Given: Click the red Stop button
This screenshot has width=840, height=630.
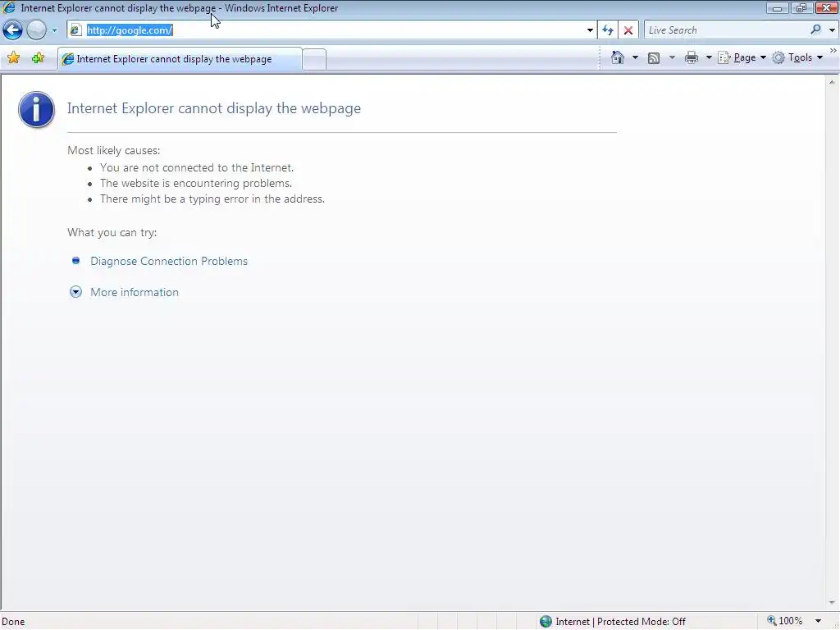Looking at the screenshot, I should pos(628,30).
